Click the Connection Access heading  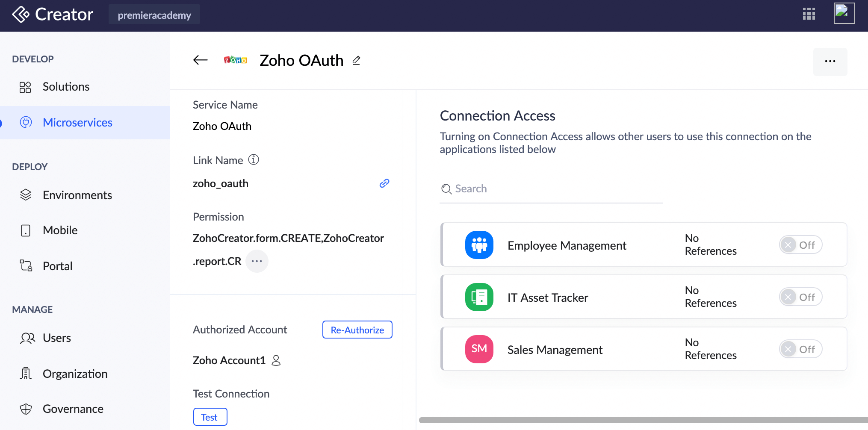498,116
